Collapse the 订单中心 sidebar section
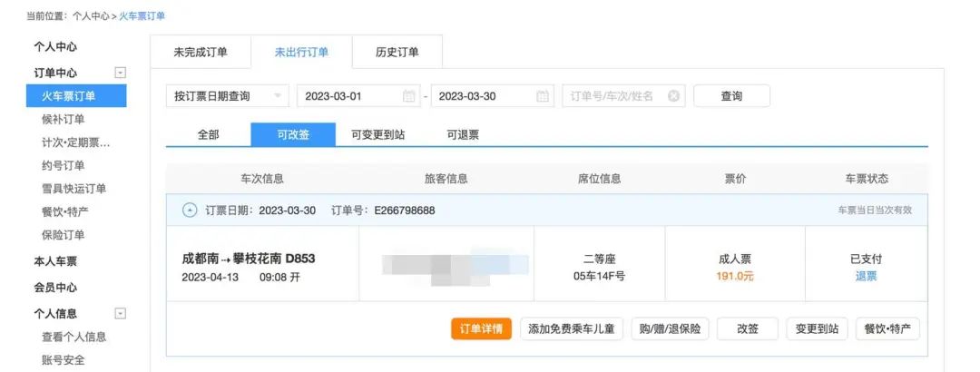980x372 pixels. pos(120,73)
